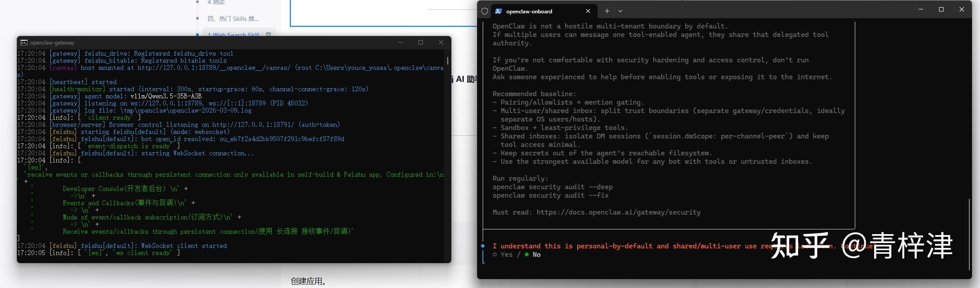Click the openclaw-gateway window title
This screenshot has height=288, width=980.
[52, 43]
